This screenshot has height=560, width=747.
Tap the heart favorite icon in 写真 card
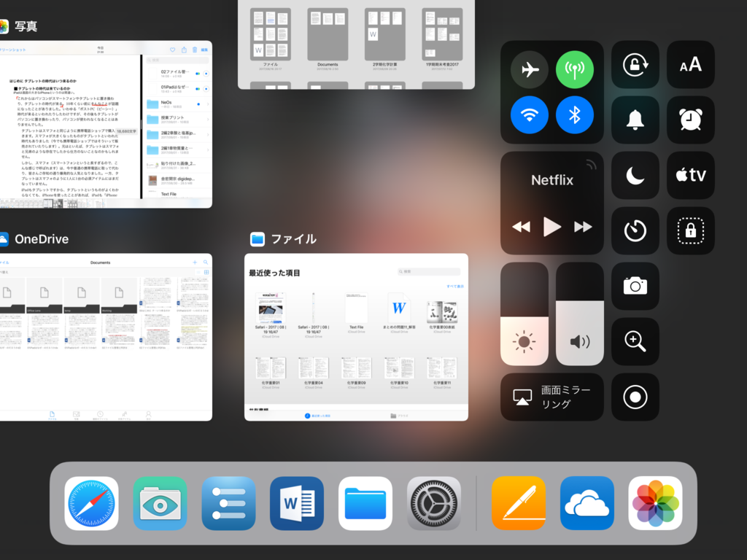pyautogui.click(x=172, y=50)
